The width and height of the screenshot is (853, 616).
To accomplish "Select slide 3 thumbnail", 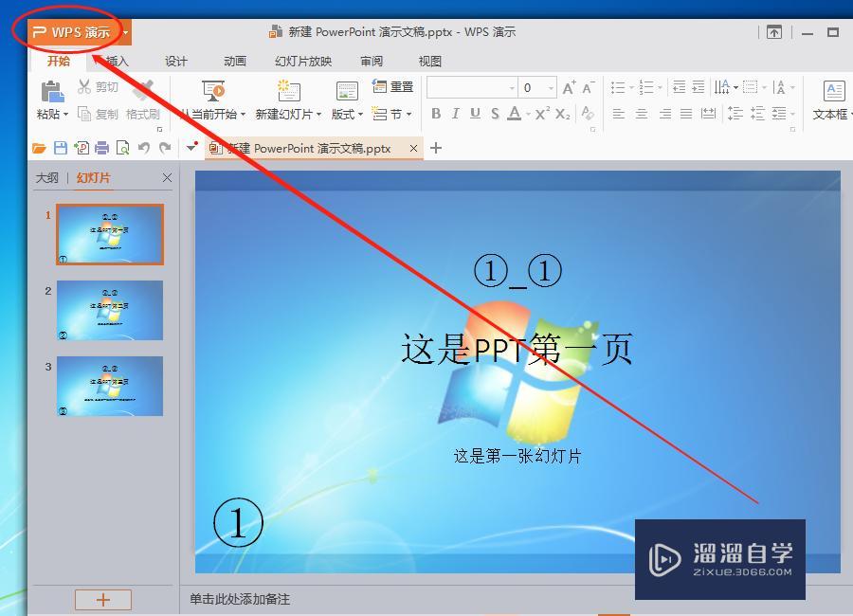I will click(110, 386).
